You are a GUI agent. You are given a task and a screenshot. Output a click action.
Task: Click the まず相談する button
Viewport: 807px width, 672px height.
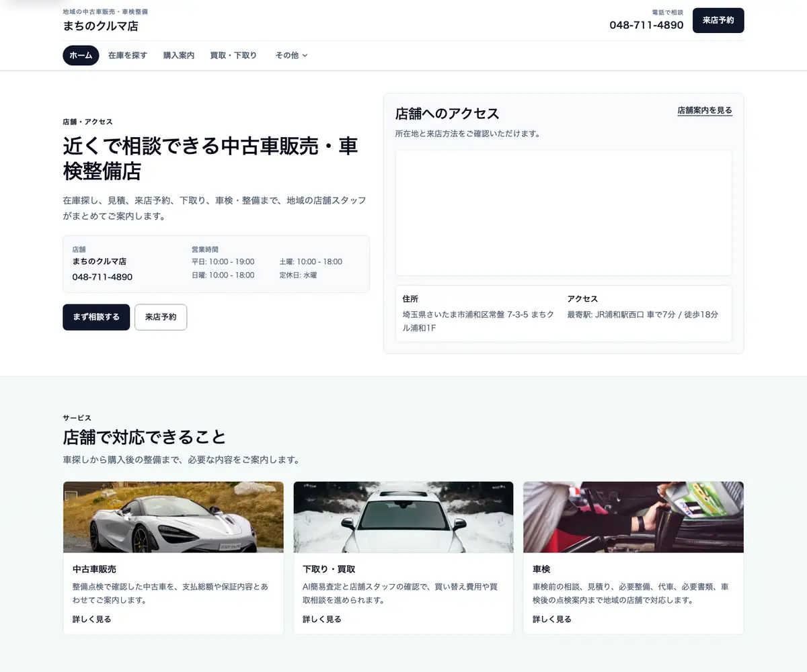[x=96, y=317]
